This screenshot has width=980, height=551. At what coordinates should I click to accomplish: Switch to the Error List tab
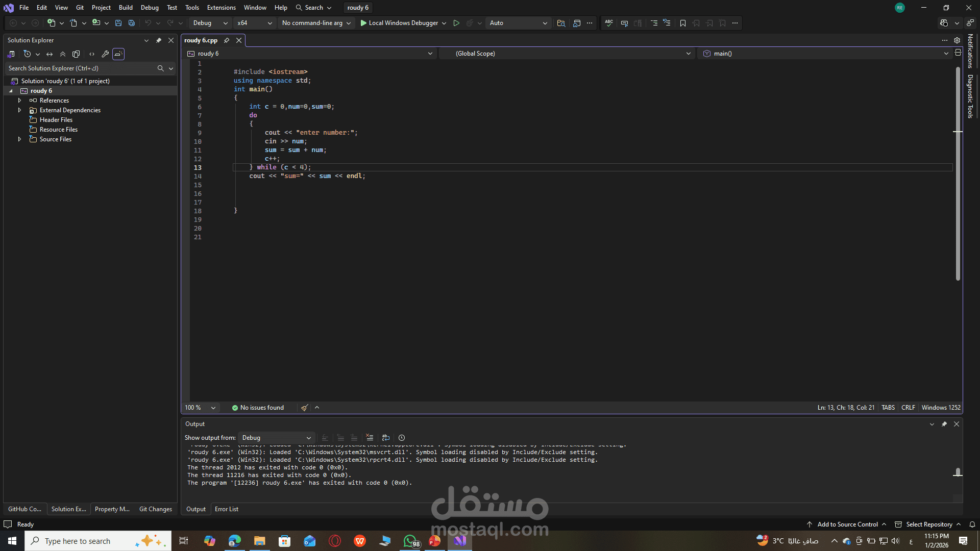click(x=226, y=509)
